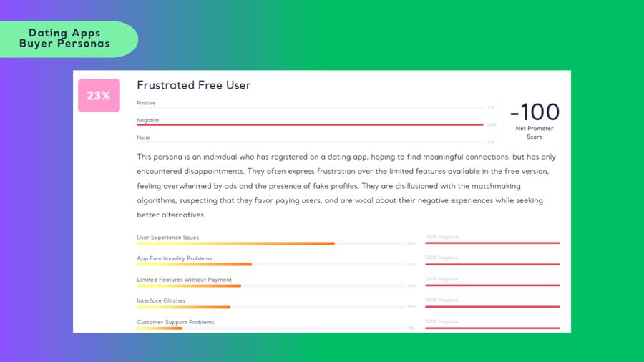Image resolution: width=644 pixels, height=362 pixels.
Task: Open the User Experience Issues topic
Action: pyautogui.click(x=167, y=238)
